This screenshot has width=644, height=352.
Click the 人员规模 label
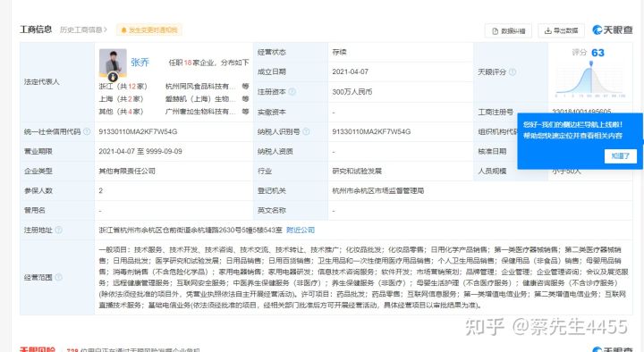tap(492, 171)
